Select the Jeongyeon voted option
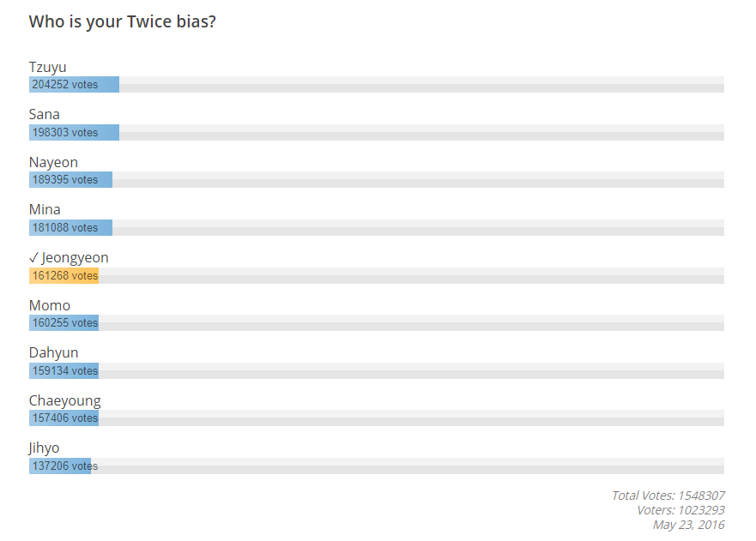 coord(75,258)
